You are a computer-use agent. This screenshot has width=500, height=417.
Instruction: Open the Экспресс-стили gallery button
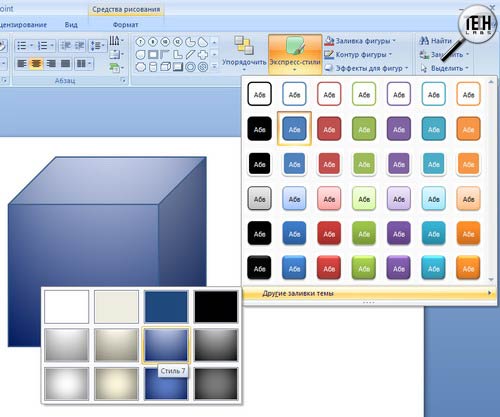coord(295,54)
